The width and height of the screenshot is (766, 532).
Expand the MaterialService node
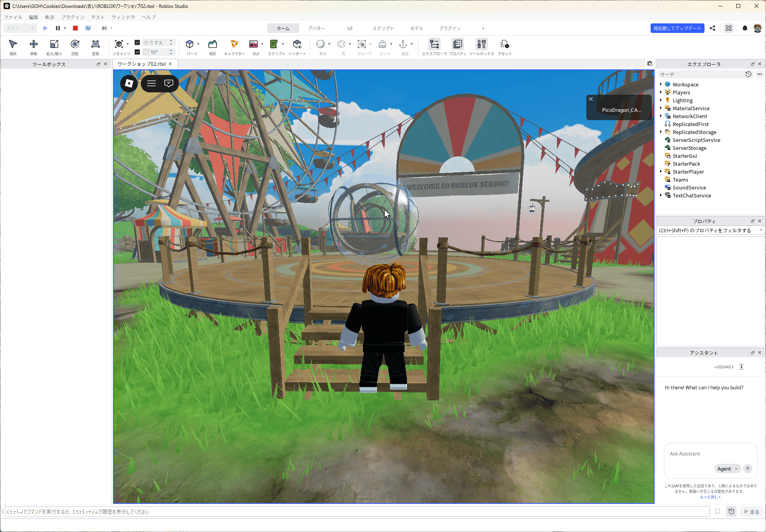[x=661, y=108]
